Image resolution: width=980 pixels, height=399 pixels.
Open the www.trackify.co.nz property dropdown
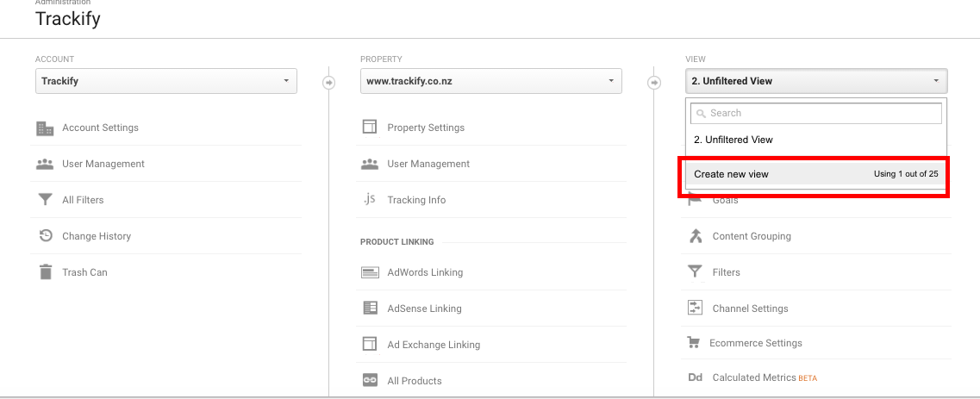point(491,81)
